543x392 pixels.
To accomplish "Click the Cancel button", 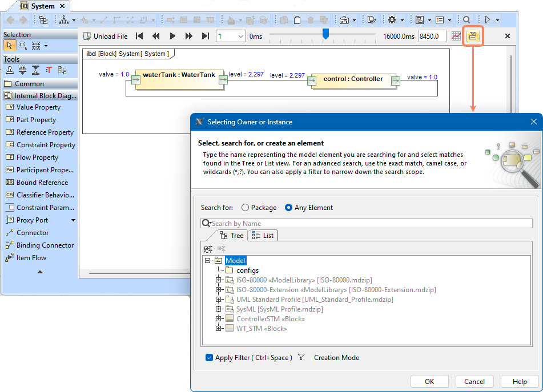I will pos(474,382).
